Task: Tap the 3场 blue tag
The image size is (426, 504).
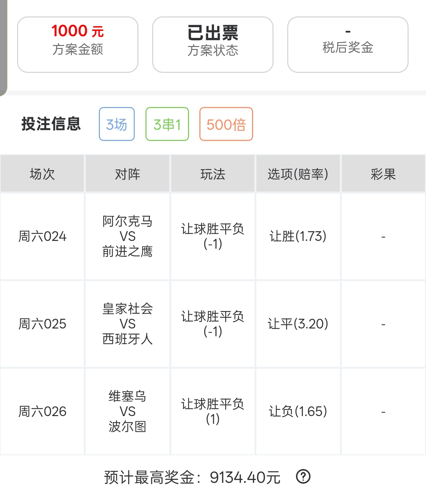Action: point(117,124)
